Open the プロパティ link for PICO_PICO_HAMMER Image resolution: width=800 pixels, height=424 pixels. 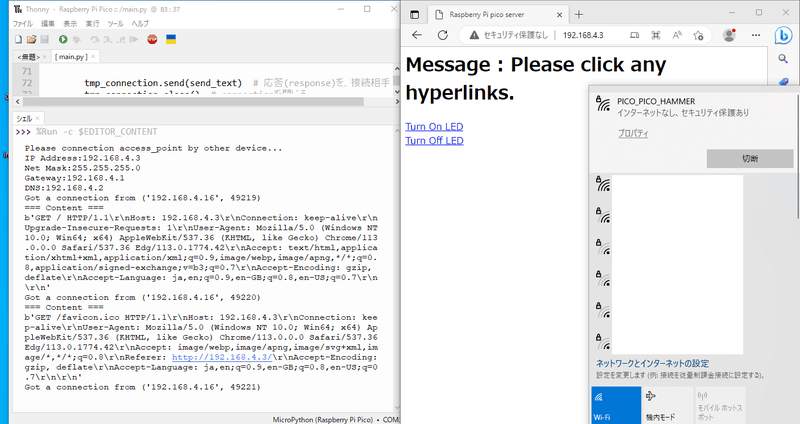coord(632,133)
